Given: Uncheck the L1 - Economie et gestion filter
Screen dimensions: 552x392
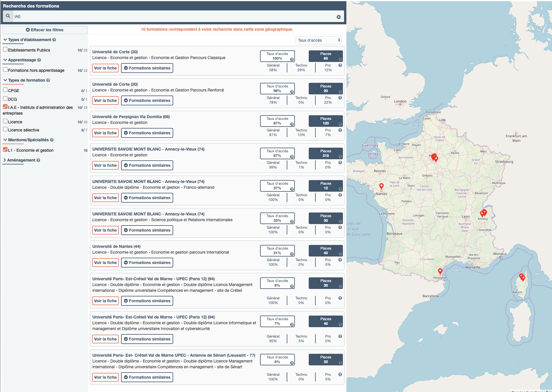Looking at the screenshot, I should pos(5,150).
